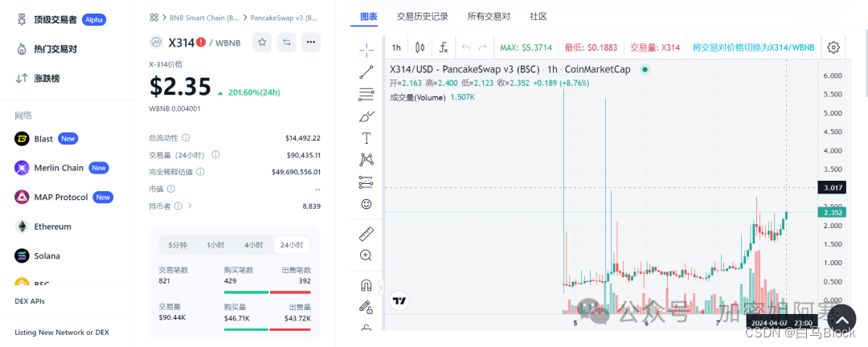Switch to the 交易历史记录 tab

pyautogui.click(x=423, y=17)
